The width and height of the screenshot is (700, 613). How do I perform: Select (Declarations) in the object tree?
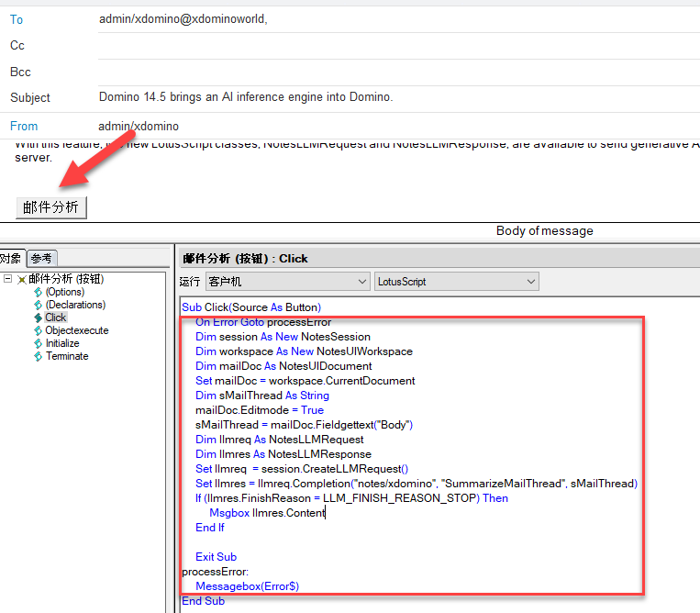coord(75,305)
